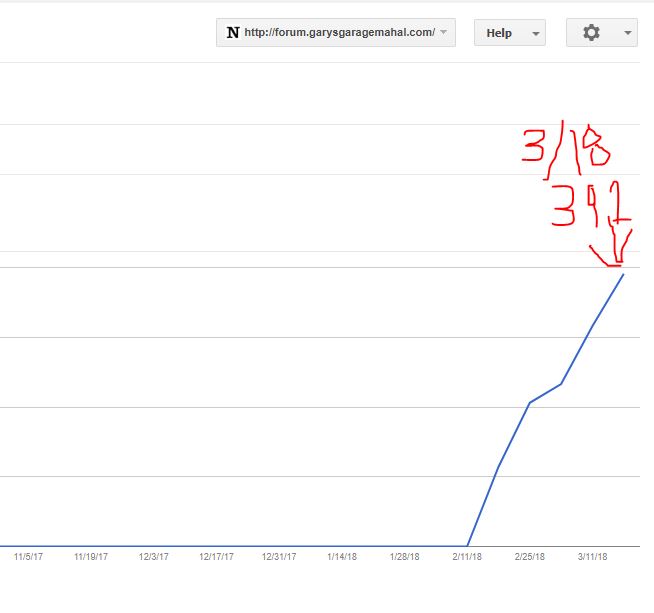This screenshot has height=613, width=654.
Task: Pick the 12/31/17 axis date label
Action: click(x=279, y=556)
